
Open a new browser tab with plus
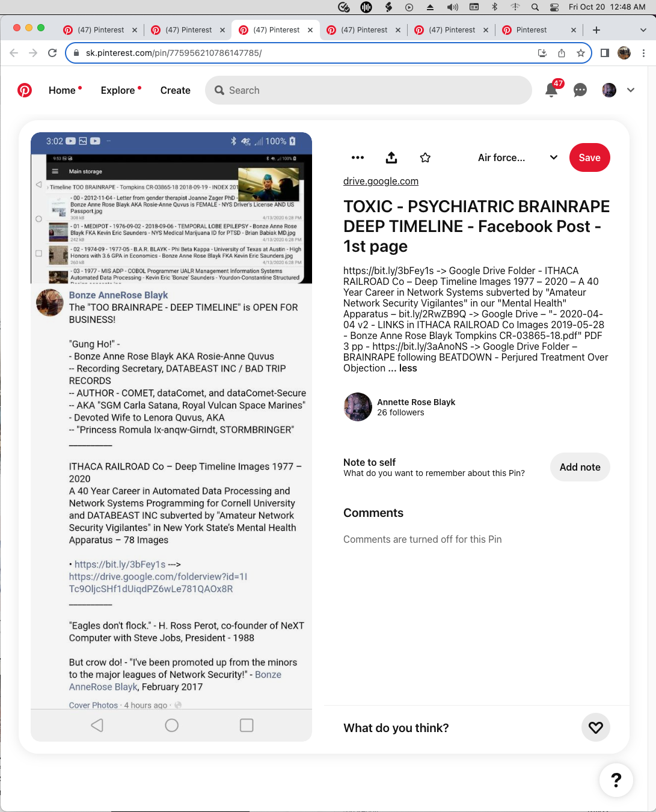point(596,30)
